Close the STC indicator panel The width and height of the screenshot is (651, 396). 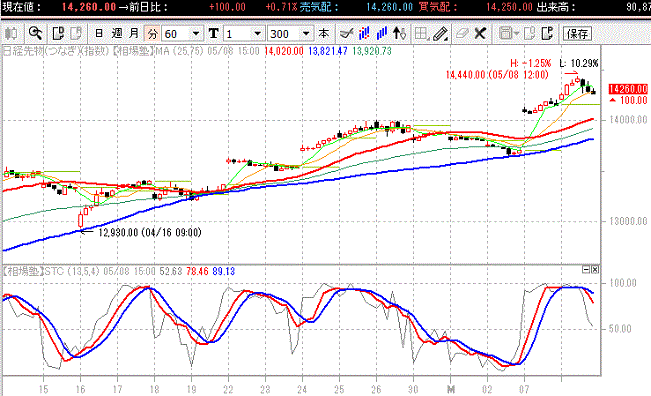[x=595, y=270]
